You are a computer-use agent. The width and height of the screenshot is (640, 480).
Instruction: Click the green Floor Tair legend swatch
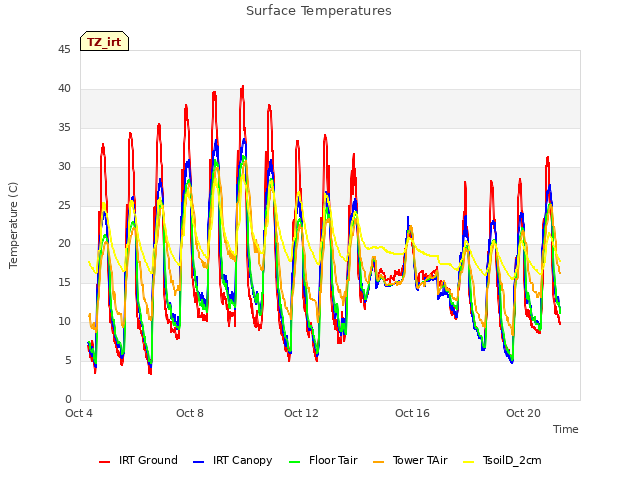click(x=294, y=462)
